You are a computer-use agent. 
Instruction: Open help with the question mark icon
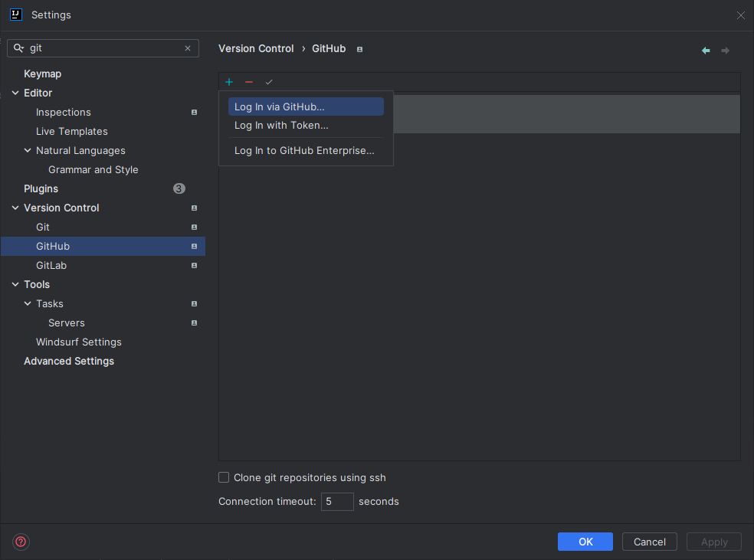pyautogui.click(x=21, y=542)
